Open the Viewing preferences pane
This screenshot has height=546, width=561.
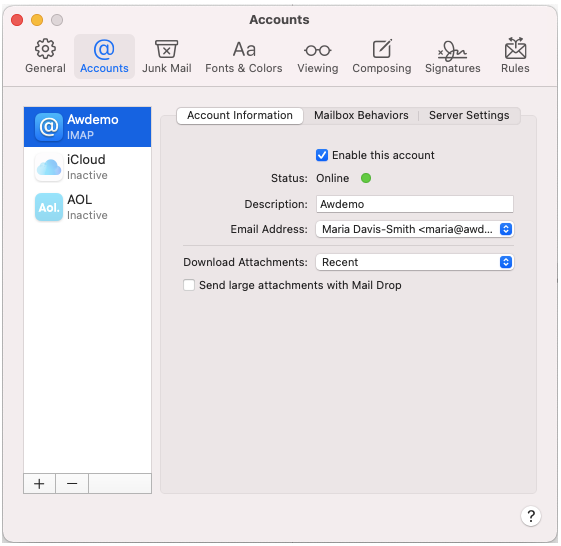tap(318, 56)
